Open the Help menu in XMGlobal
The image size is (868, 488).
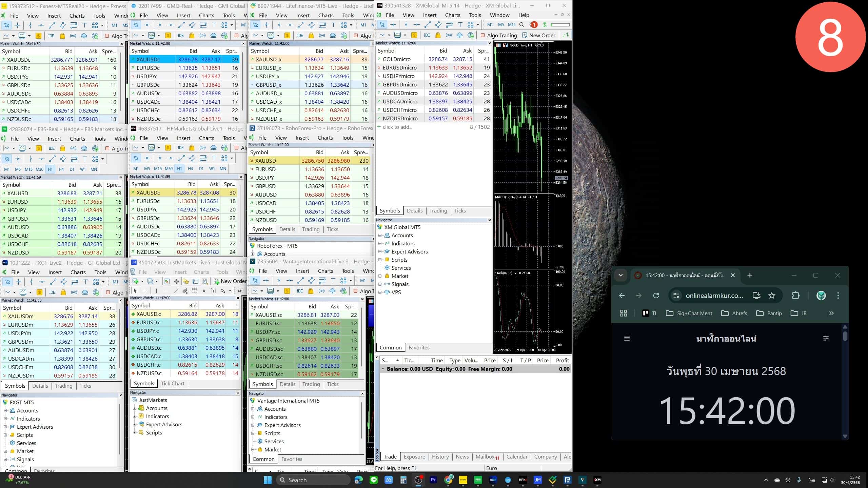tap(524, 15)
